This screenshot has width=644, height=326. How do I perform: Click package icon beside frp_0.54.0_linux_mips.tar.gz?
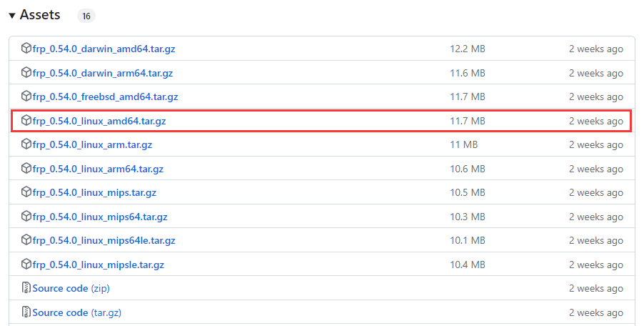coord(26,192)
